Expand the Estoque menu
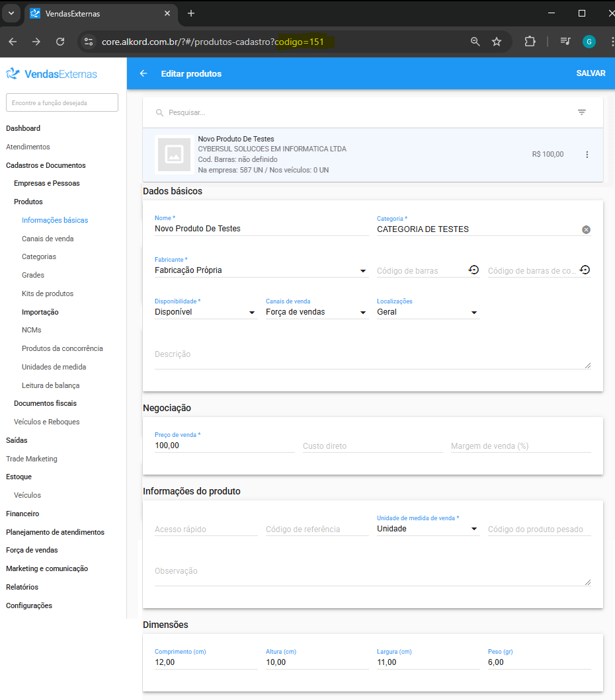615x700 pixels. 19,477
